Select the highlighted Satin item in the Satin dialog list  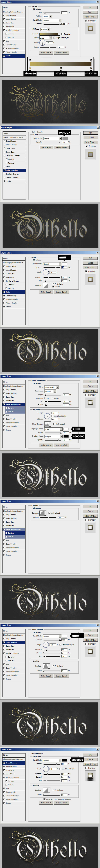click(14, 292)
